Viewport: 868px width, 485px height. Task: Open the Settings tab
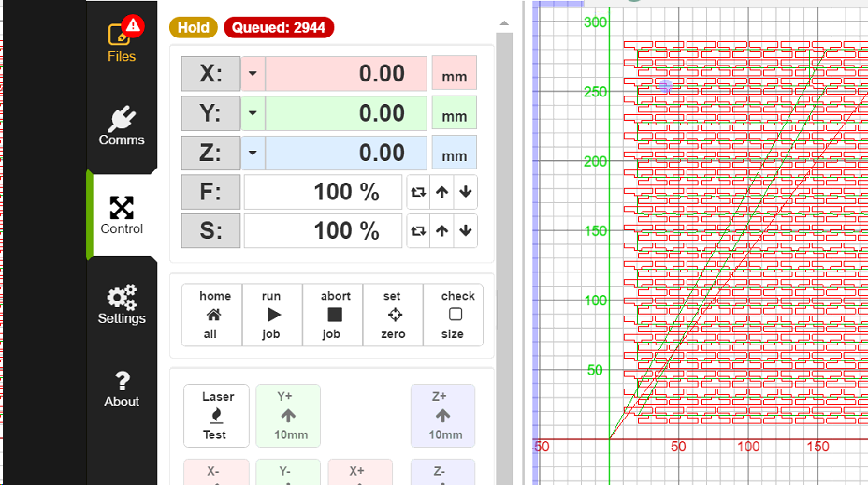(122, 304)
